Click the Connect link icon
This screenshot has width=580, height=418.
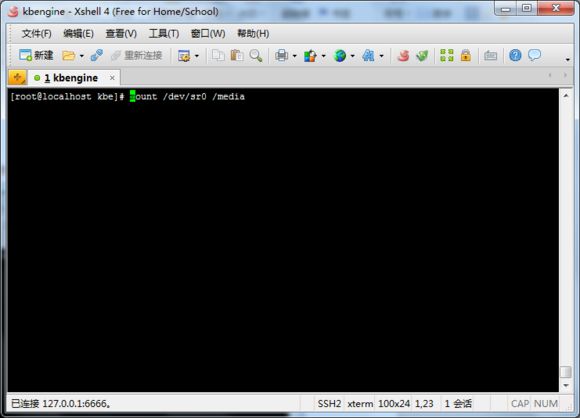(97, 55)
